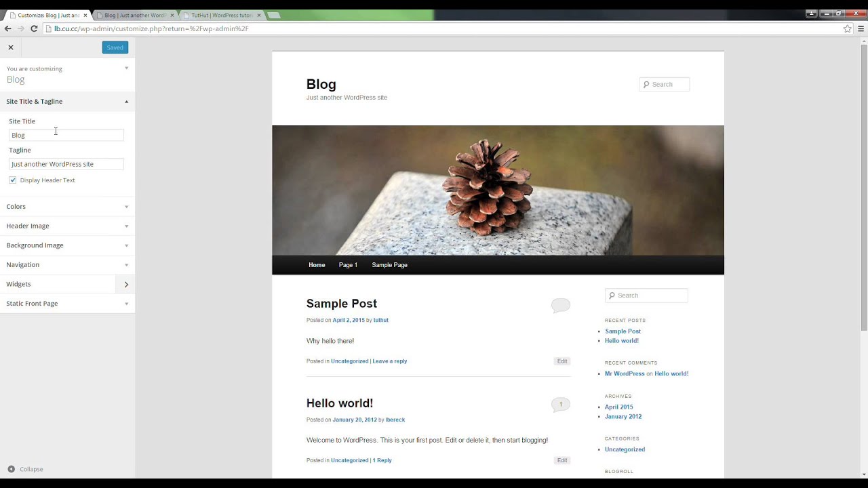868x488 pixels.
Task: Expand the Colors section
Action: tap(67, 207)
